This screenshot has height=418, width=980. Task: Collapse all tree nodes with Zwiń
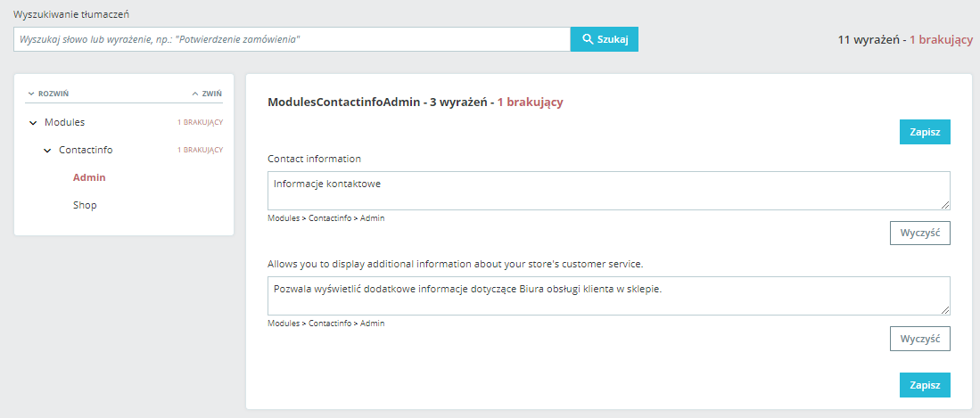[207, 93]
